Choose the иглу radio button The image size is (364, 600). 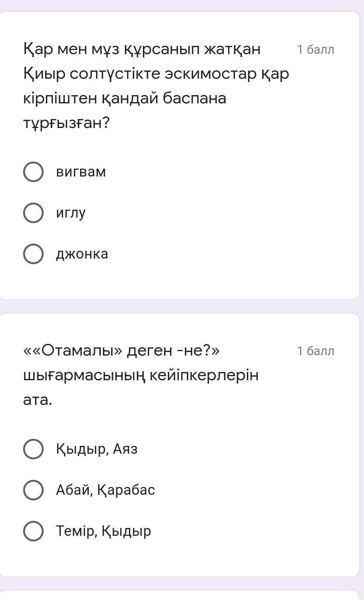point(33,213)
